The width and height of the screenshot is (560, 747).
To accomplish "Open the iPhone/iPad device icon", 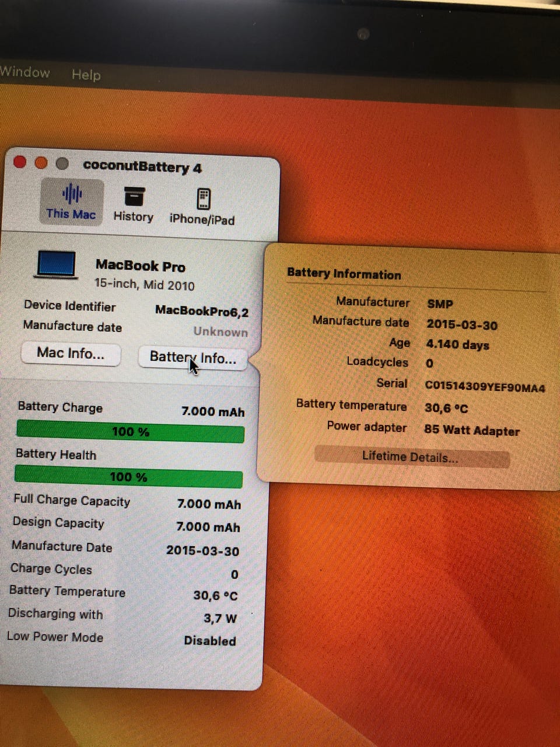I will pyautogui.click(x=203, y=198).
